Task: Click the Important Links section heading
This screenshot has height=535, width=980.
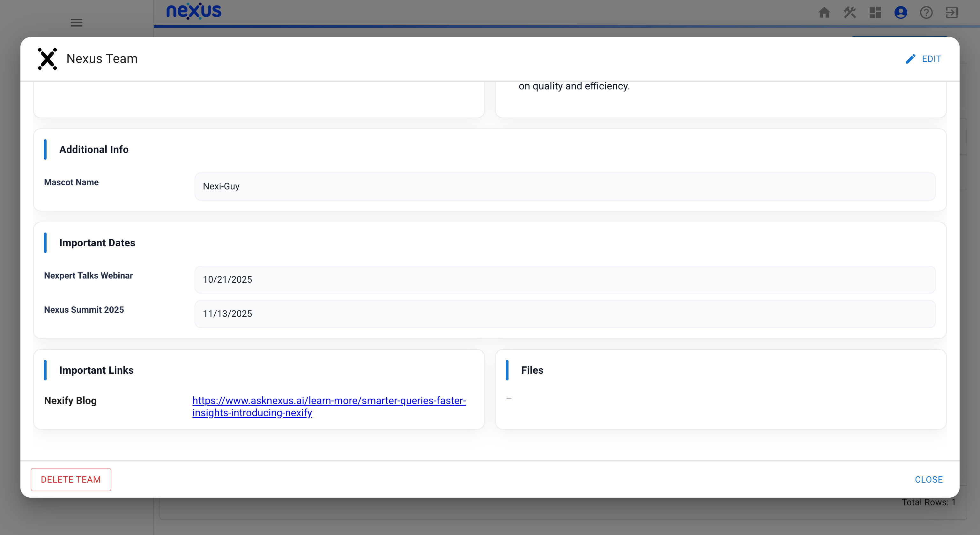Action: [x=96, y=370]
